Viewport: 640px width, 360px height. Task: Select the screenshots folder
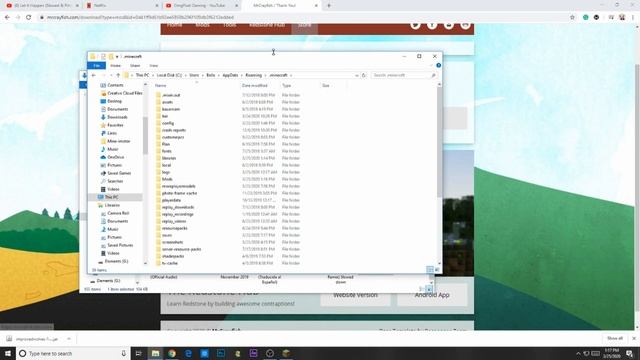click(x=173, y=242)
